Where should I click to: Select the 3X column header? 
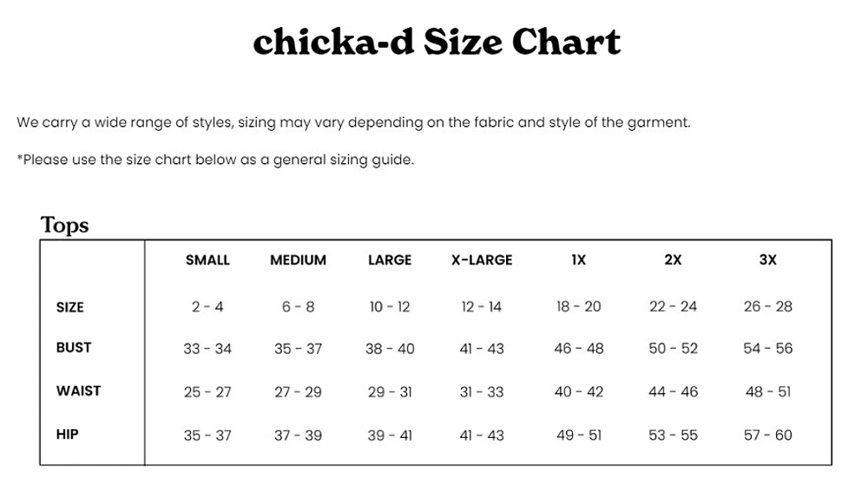(768, 260)
